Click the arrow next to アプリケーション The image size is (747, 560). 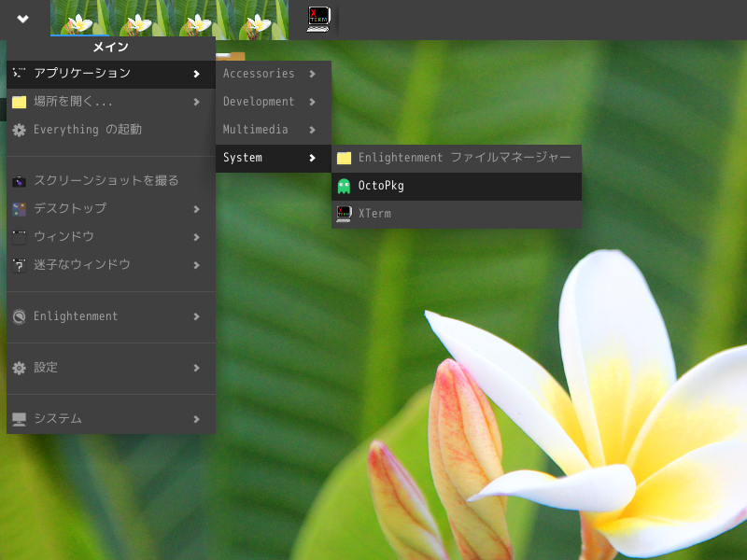196,74
